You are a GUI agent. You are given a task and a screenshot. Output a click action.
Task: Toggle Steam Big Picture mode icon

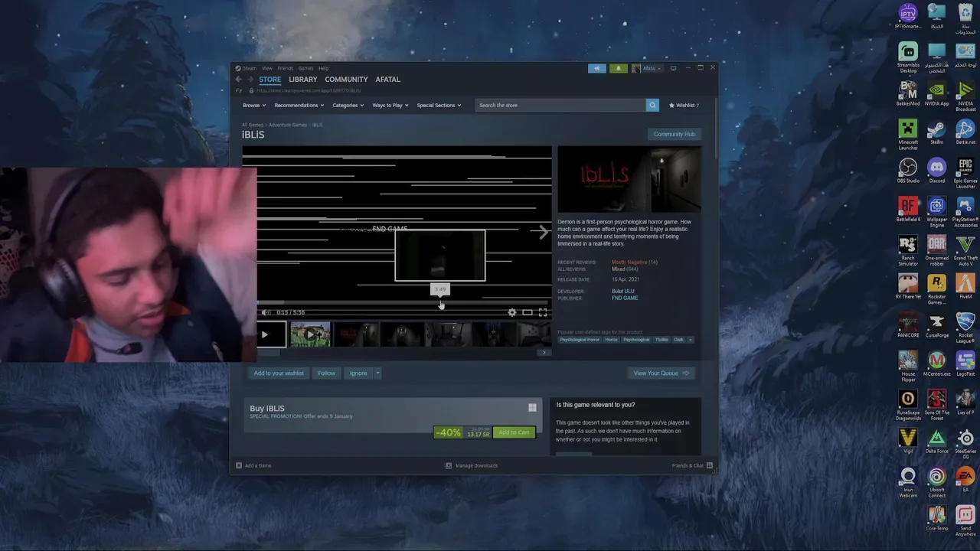pyautogui.click(x=674, y=68)
